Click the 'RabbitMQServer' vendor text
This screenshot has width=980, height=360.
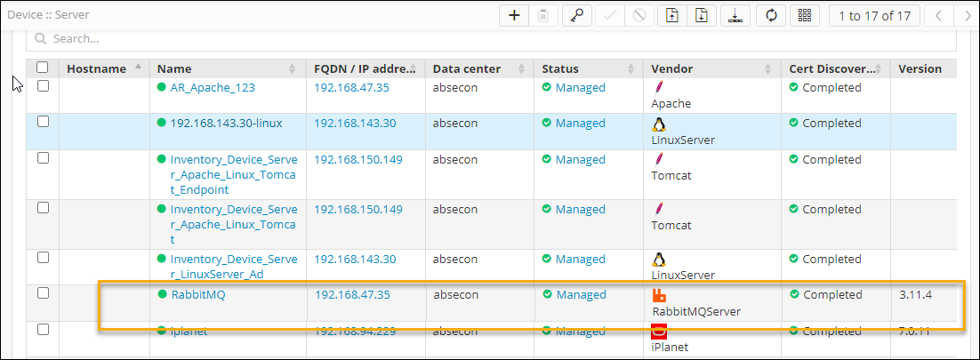point(696,310)
